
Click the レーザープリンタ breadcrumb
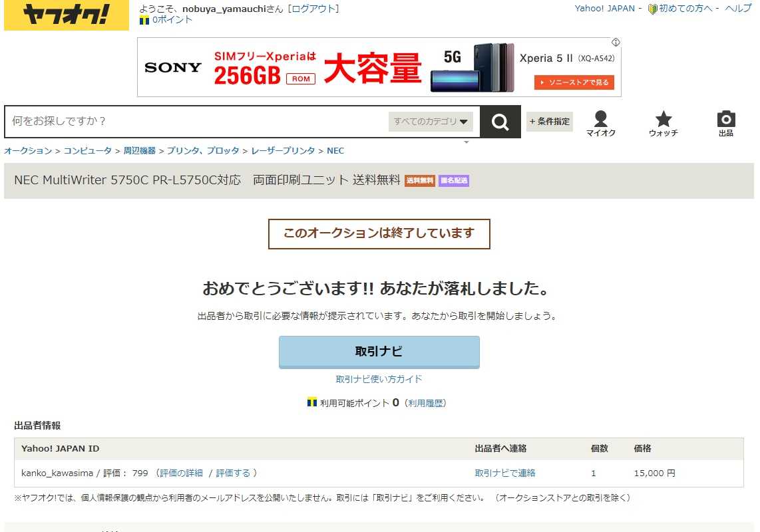[283, 151]
